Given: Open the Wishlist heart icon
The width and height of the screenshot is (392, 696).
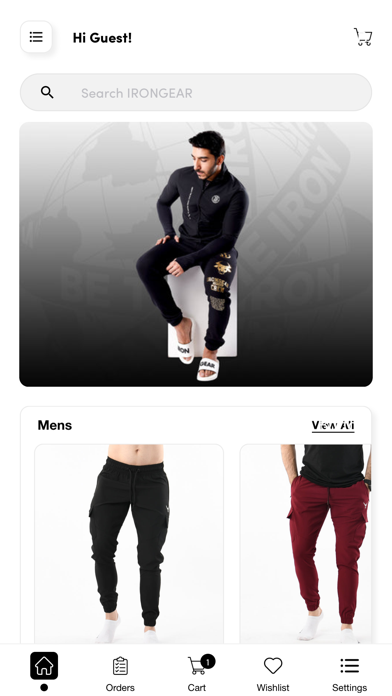Looking at the screenshot, I should [x=273, y=666].
